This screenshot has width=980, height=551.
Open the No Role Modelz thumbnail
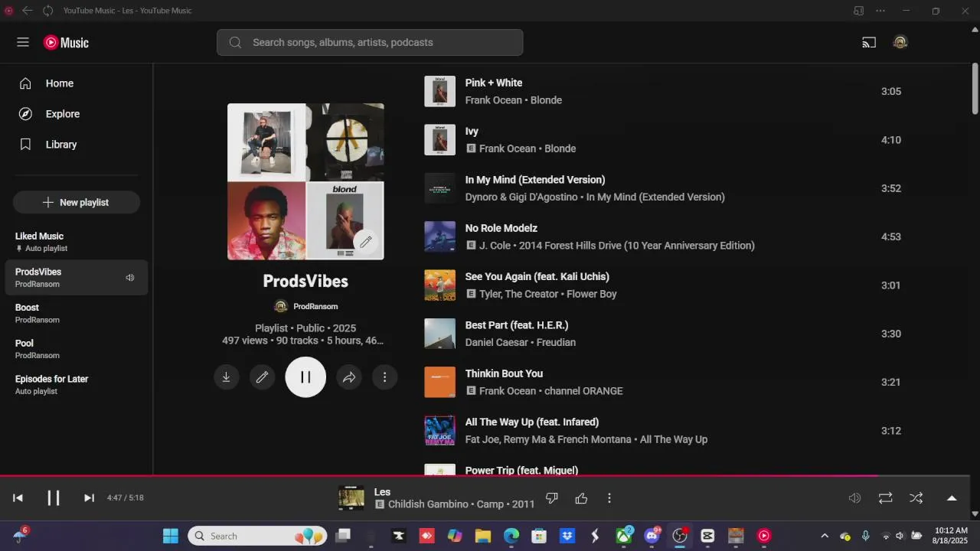pos(440,236)
